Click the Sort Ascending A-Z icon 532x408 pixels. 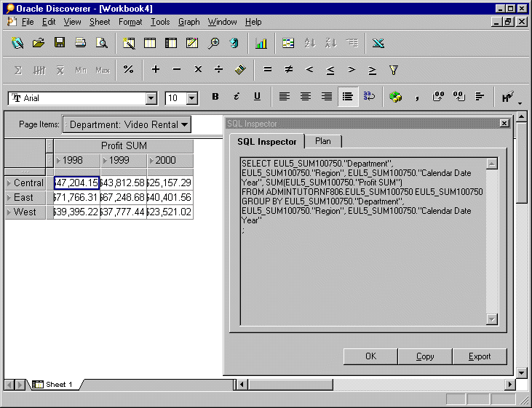point(310,43)
